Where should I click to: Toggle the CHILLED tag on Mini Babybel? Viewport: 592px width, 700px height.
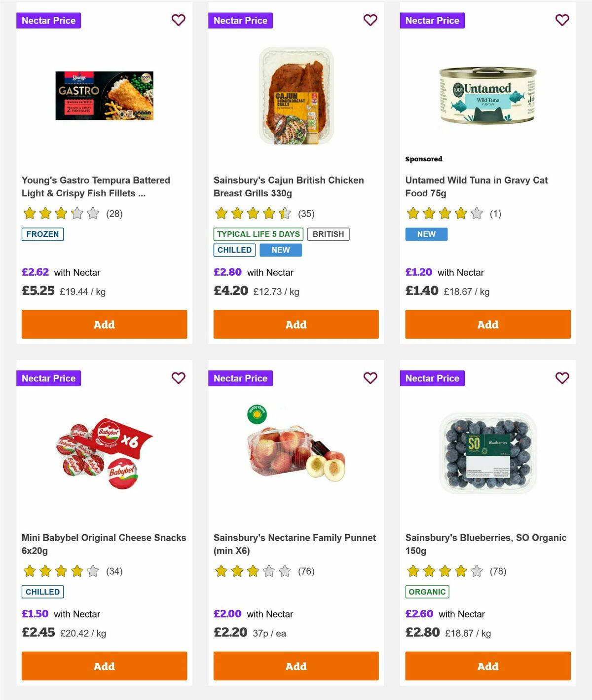(42, 591)
